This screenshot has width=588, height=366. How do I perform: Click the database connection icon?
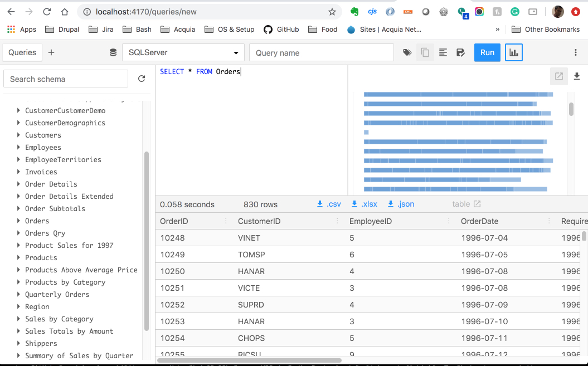(113, 52)
